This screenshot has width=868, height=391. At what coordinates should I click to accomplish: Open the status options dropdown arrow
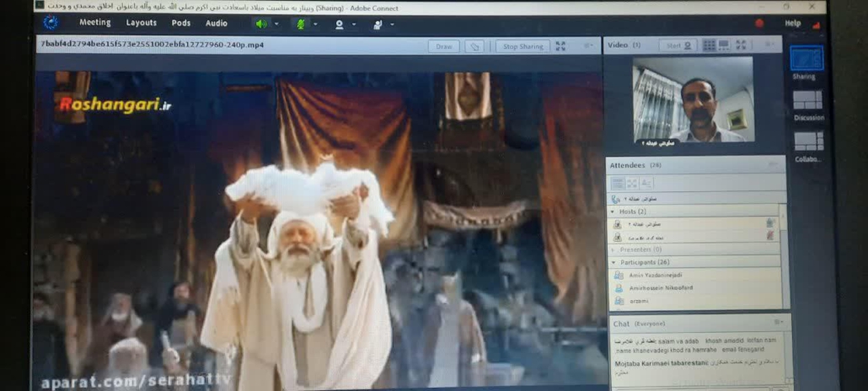(x=392, y=24)
